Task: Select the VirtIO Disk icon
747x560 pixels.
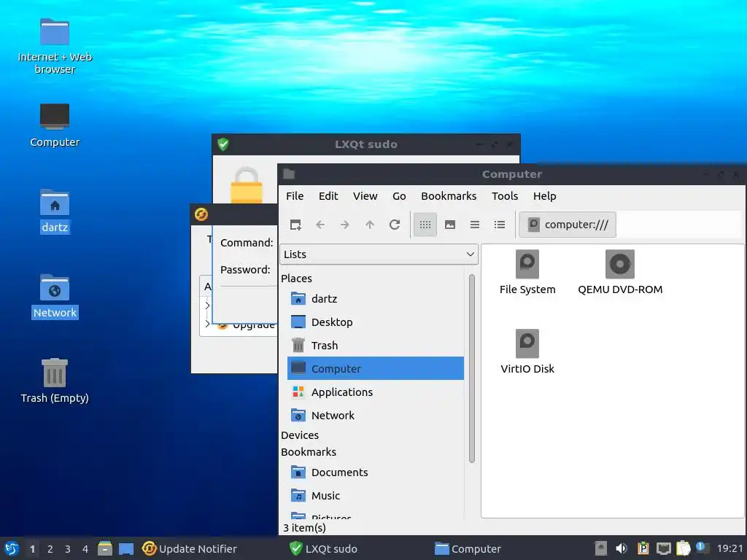Action: pyautogui.click(x=527, y=351)
